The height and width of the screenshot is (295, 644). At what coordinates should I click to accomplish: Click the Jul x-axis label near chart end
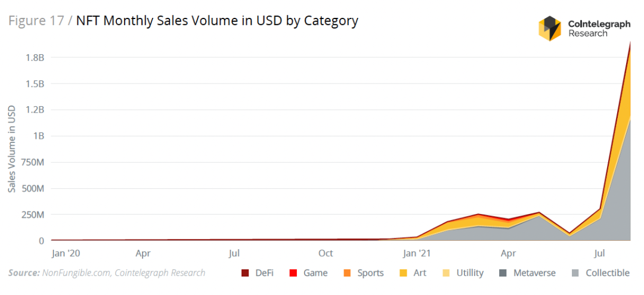point(600,253)
